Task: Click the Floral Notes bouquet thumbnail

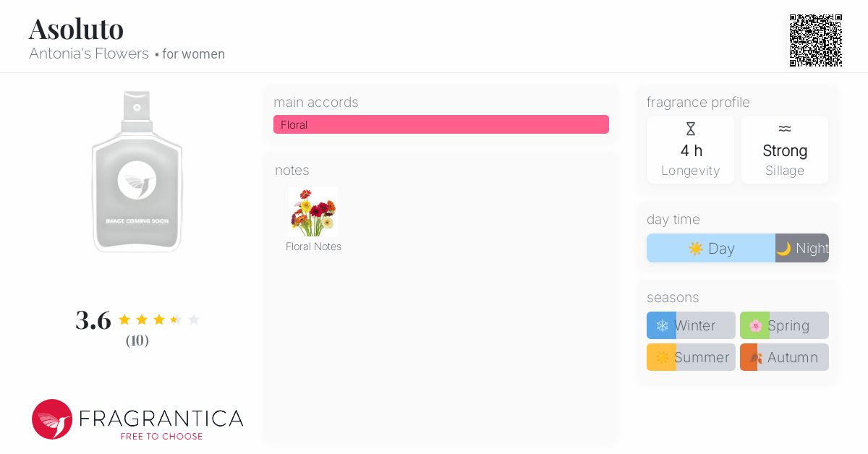Action: coord(313,212)
